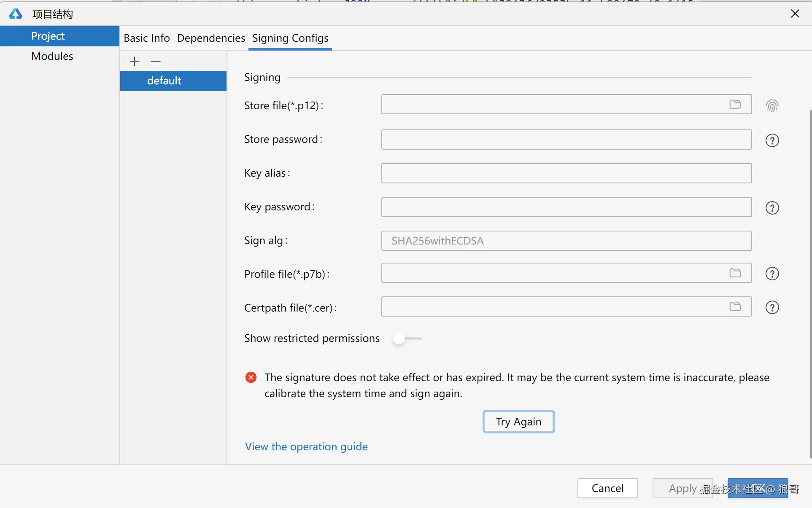The image size is (812, 508).
Task: Click the minus icon to remove config
Action: [x=156, y=62]
